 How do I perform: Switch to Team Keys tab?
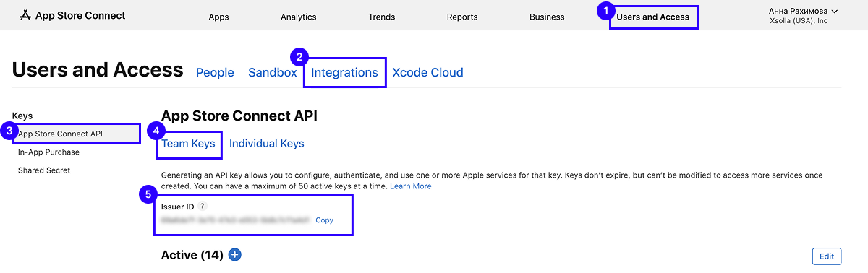tap(188, 143)
